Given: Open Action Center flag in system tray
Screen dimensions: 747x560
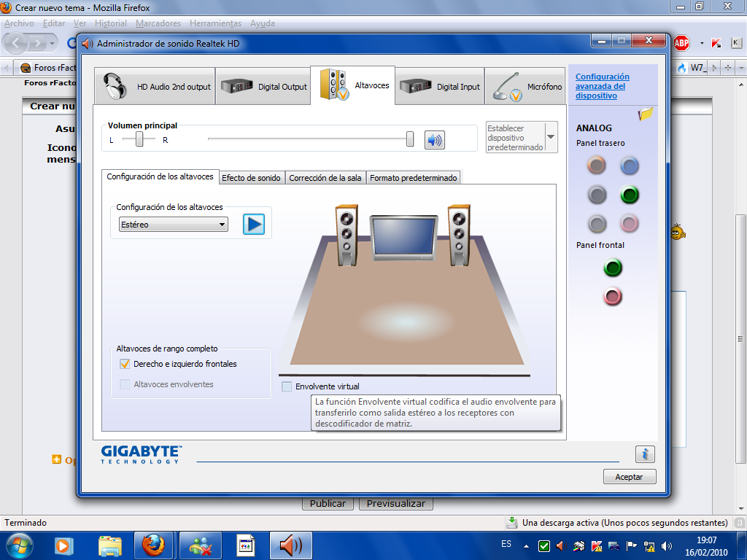Looking at the screenshot, I should pos(631,545).
